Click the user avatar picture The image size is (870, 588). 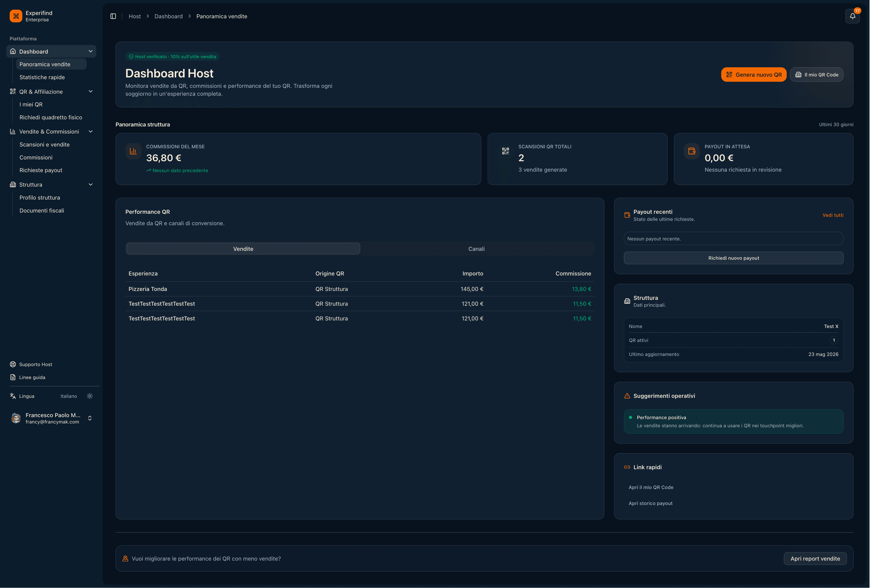click(16, 418)
